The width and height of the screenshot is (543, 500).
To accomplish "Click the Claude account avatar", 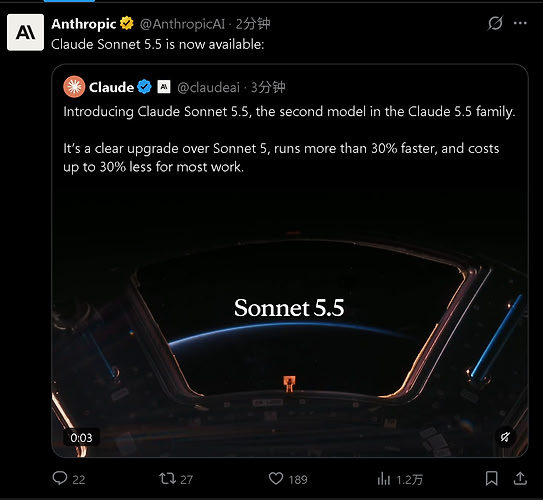I will click(x=74, y=87).
